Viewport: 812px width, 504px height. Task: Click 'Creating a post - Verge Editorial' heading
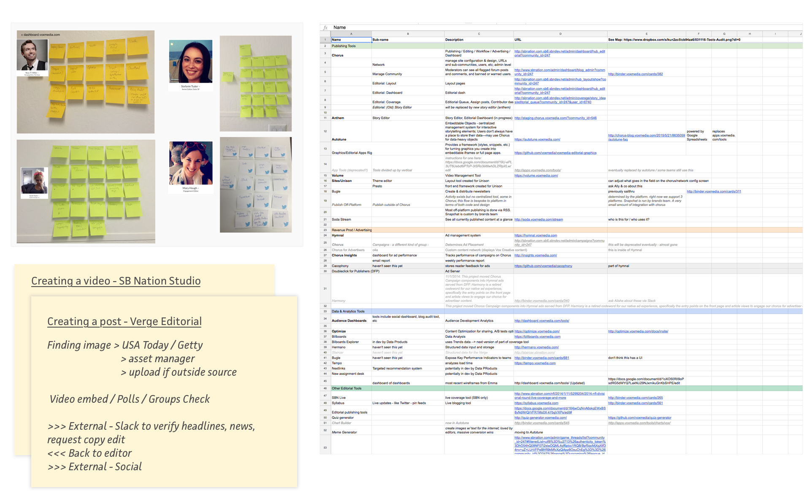pos(125,322)
